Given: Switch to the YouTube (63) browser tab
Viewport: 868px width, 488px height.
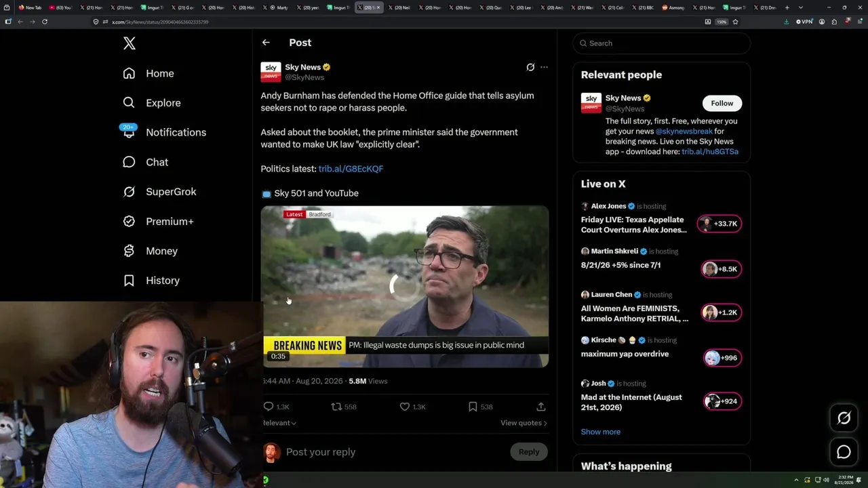Looking at the screenshot, I should [61, 7].
